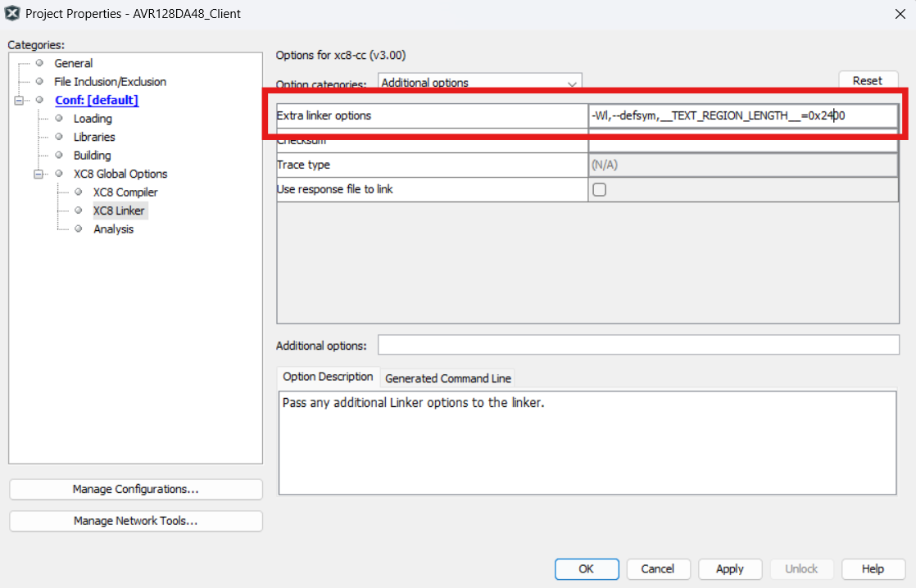Viewport: 916px width, 588px height.
Task: Click the MPLAB X icon in title bar
Action: 12,14
